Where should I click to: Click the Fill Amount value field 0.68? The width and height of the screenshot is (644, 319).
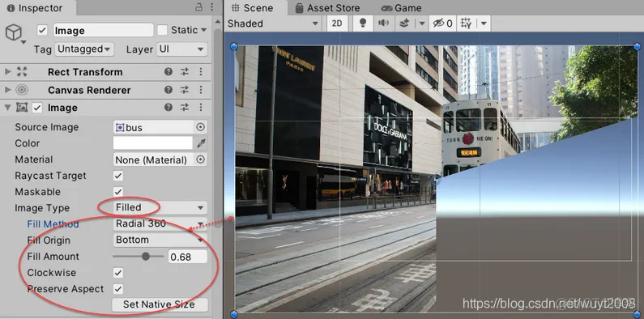coord(188,257)
